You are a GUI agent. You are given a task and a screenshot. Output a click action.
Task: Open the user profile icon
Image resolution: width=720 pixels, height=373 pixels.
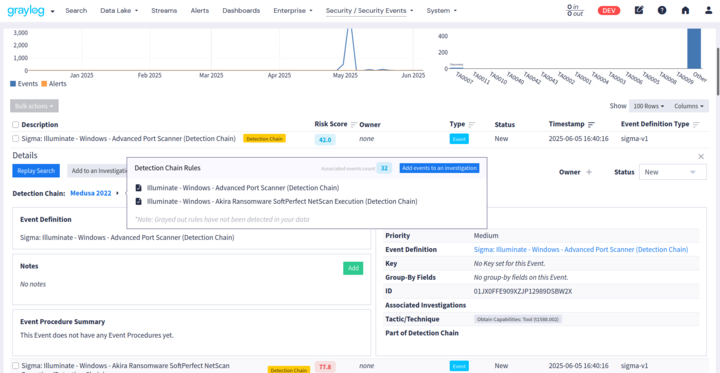709,10
